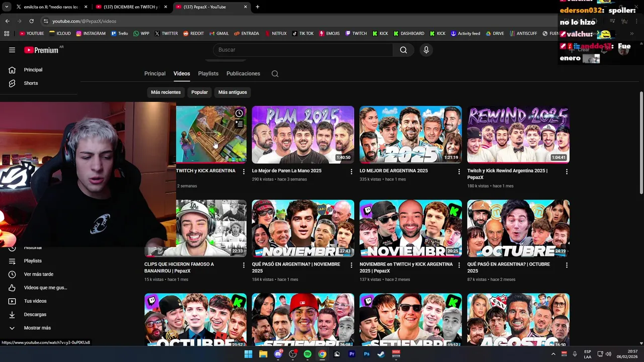
Task: Open File Explorer from the taskbar
Action: tap(263, 354)
